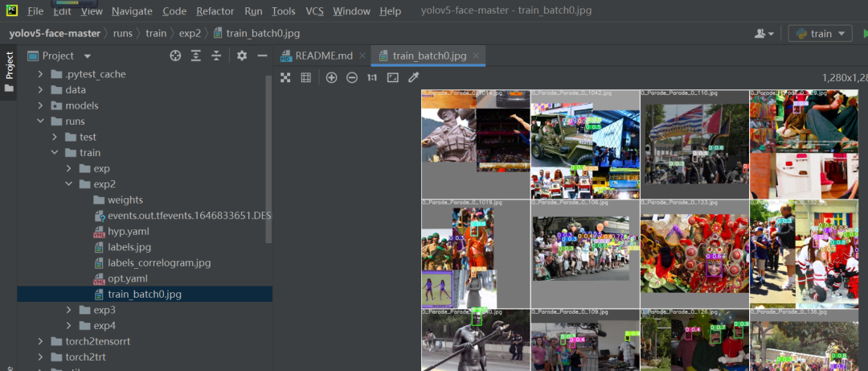
Task: Click the Project panel vertical scrollbar
Action: [269, 159]
